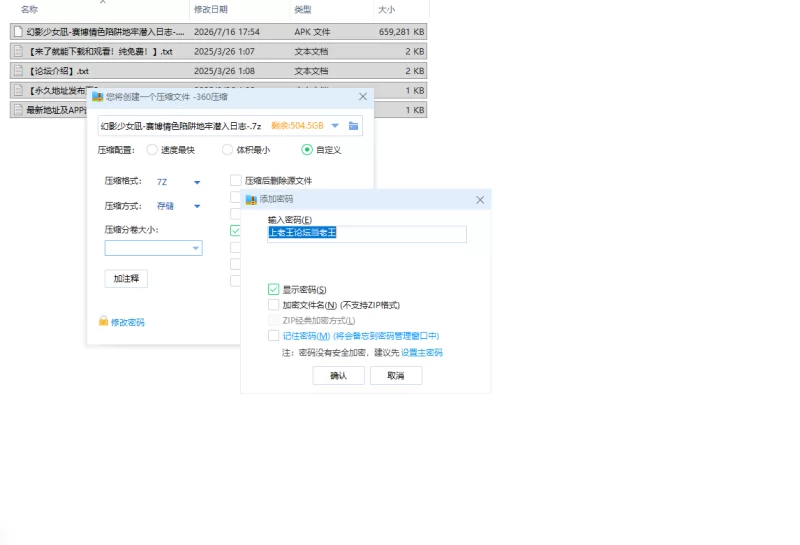Viewport: 800px width, 545px height.
Task: Click the greyed ZIP经典加密方式(L) checkbox
Action: [273, 320]
